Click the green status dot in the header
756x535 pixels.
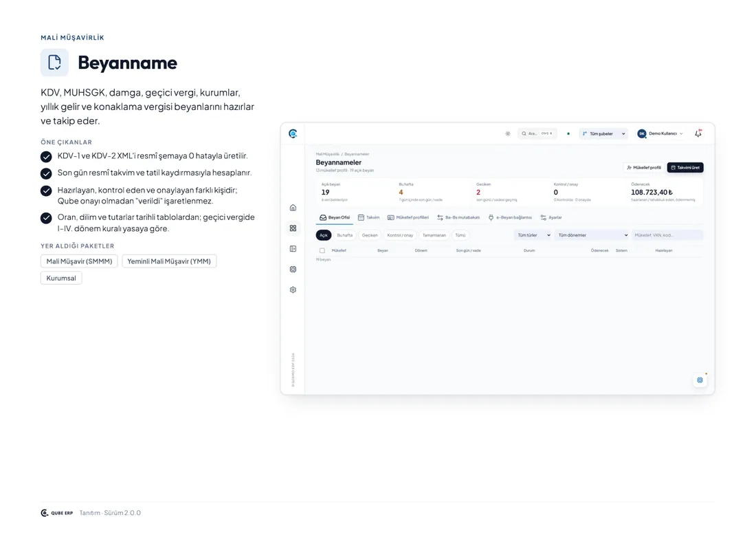click(568, 133)
